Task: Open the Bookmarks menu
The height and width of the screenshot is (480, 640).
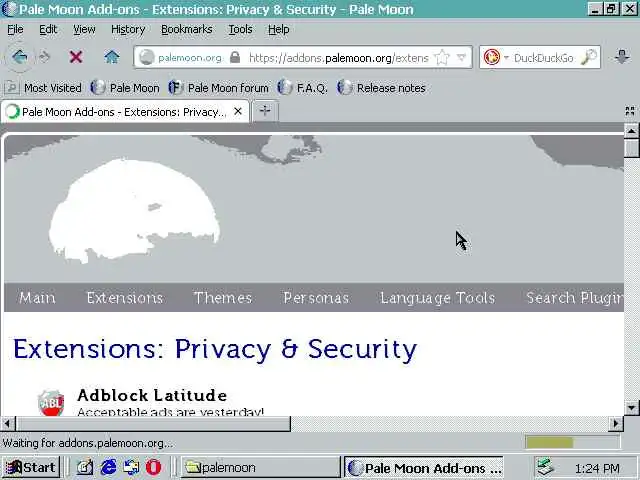Action: pos(187,29)
